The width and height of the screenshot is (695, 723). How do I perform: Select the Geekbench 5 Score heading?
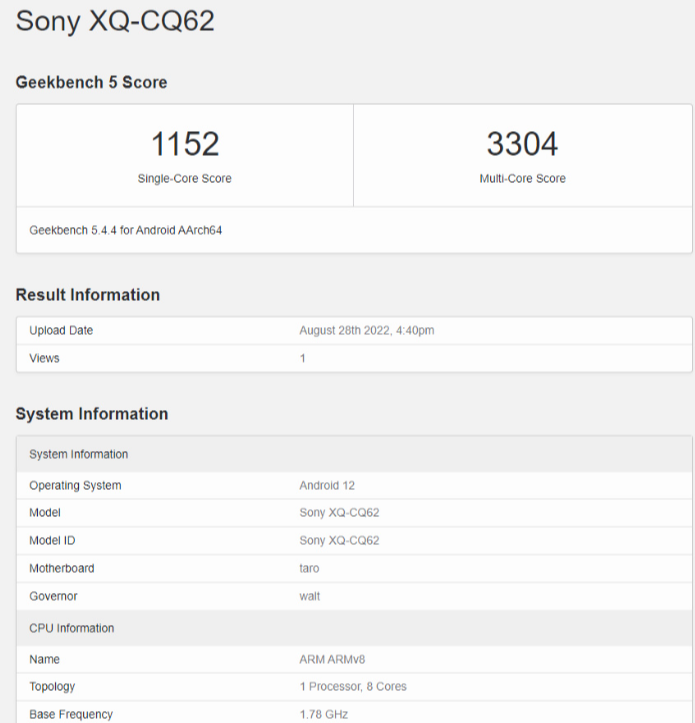[91, 82]
